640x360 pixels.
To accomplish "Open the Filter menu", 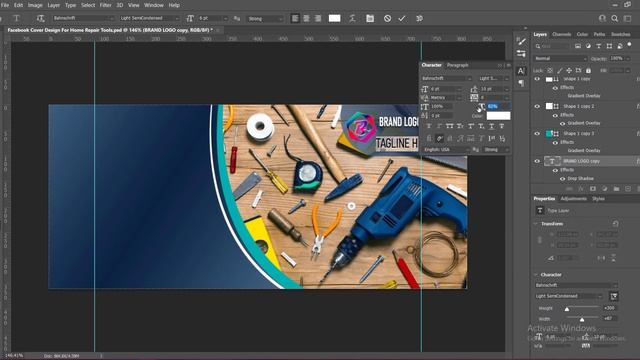I will tap(105, 5).
